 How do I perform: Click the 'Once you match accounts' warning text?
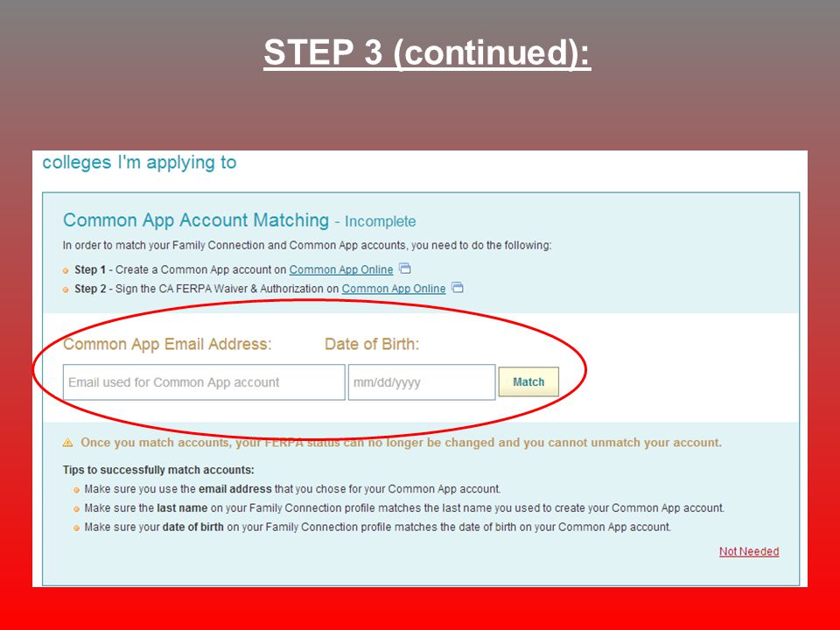point(402,443)
